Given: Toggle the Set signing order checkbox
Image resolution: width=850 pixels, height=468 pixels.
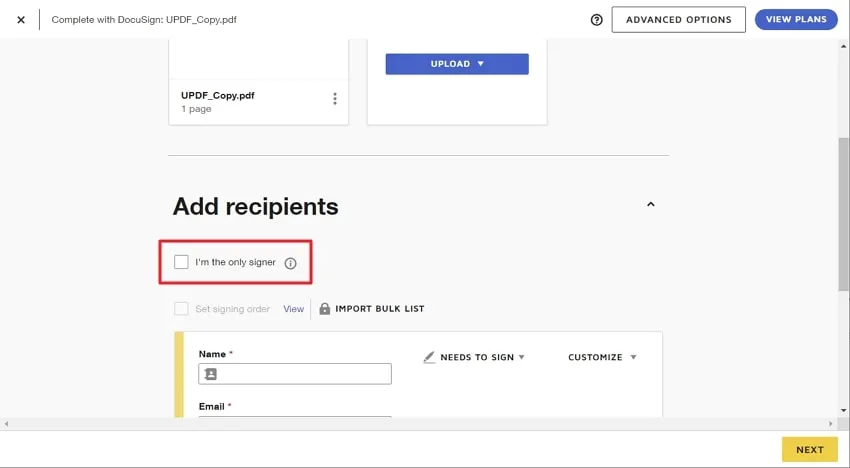Looking at the screenshot, I should tap(181, 309).
